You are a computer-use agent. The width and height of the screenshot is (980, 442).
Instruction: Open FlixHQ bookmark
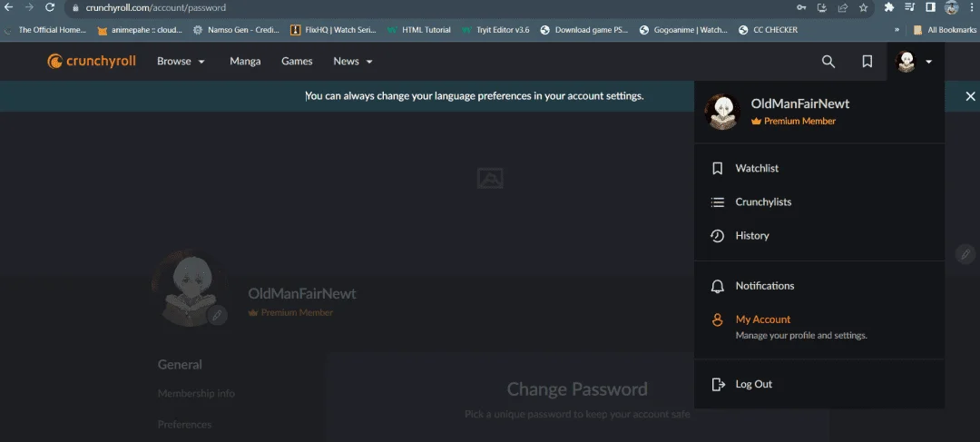pos(334,29)
